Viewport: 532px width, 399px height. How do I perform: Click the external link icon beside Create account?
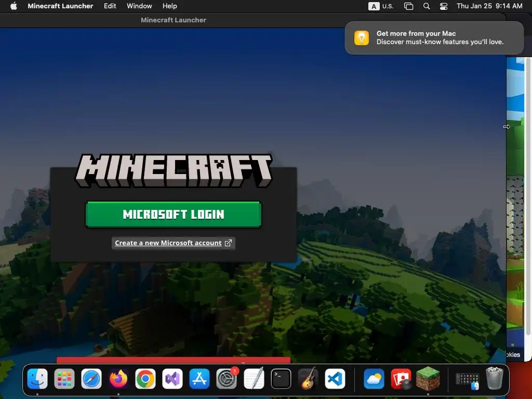point(229,243)
